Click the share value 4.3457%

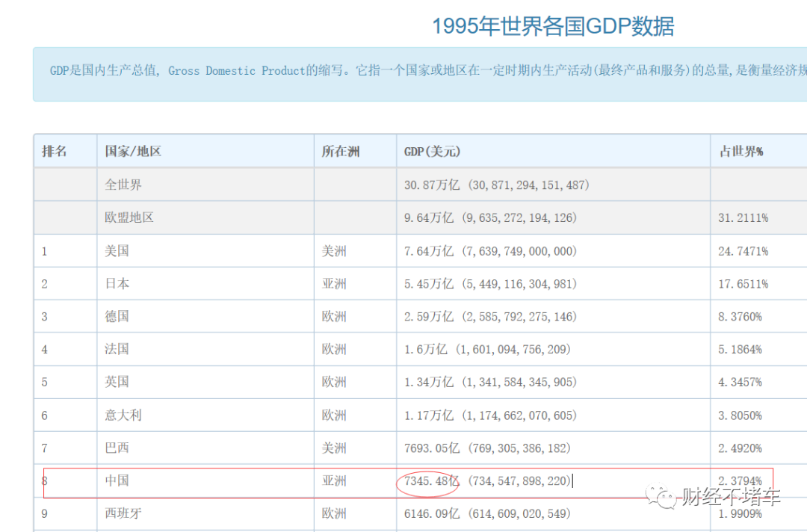pos(740,383)
